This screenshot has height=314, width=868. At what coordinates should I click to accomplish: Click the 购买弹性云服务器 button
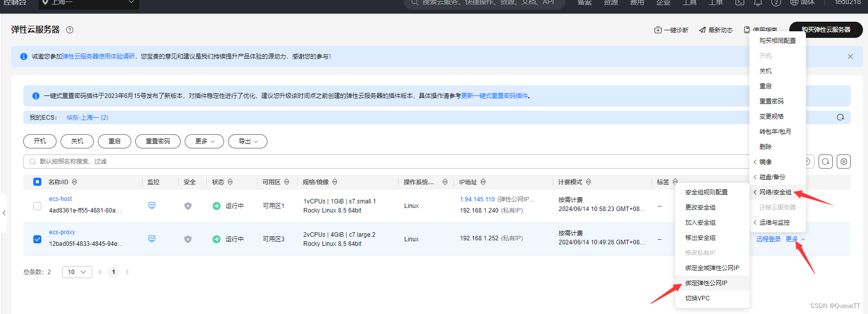(x=826, y=30)
